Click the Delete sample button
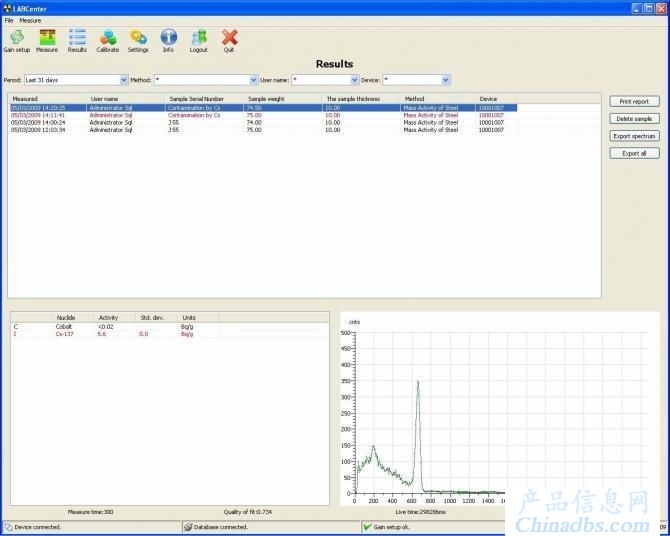This screenshot has height=536, width=670. click(x=634, y=118)
